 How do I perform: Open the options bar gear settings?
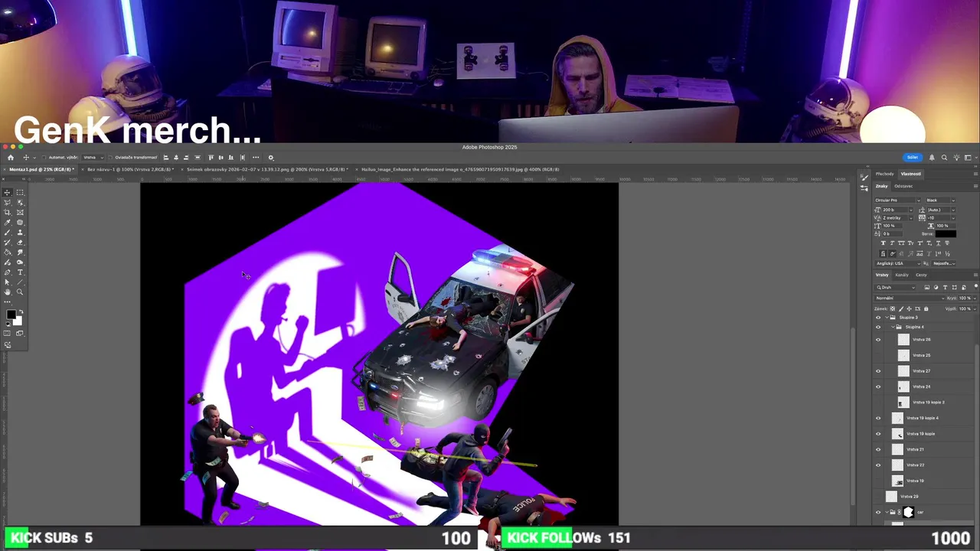(x=270, y=157)
